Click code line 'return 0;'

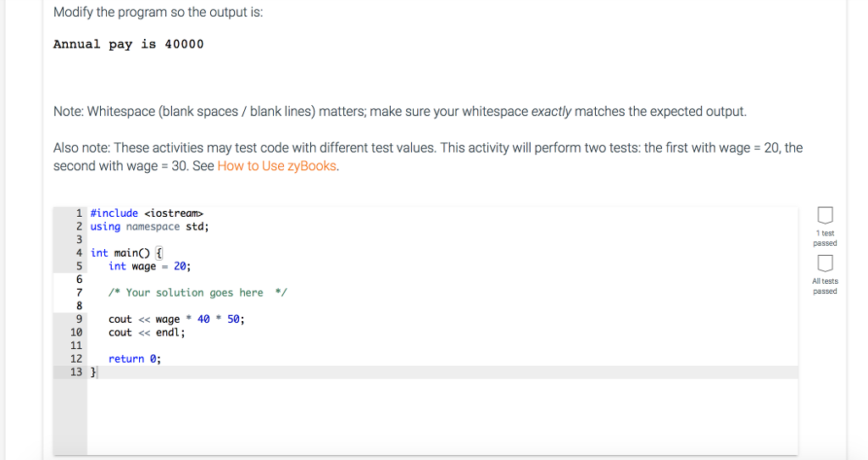(x=135, y=359)
